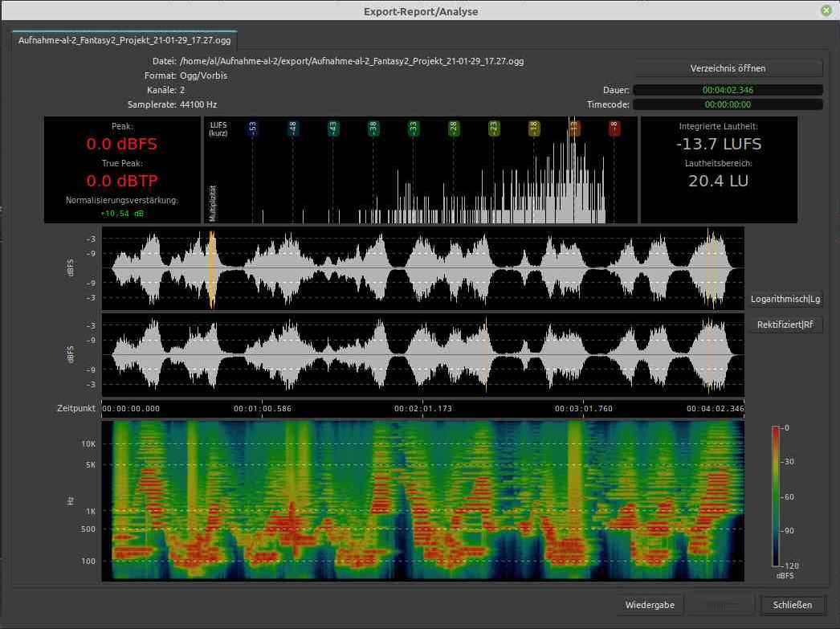
Task: Click the Dauer field showing 00:04:02.346
Action: (x=728, y=90)
